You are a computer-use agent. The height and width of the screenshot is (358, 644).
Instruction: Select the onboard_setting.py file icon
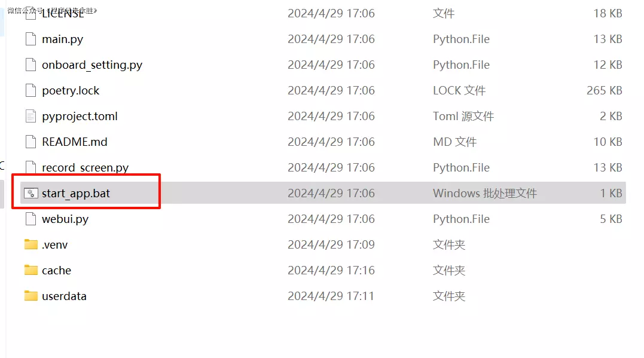click(x=31, y=65)
